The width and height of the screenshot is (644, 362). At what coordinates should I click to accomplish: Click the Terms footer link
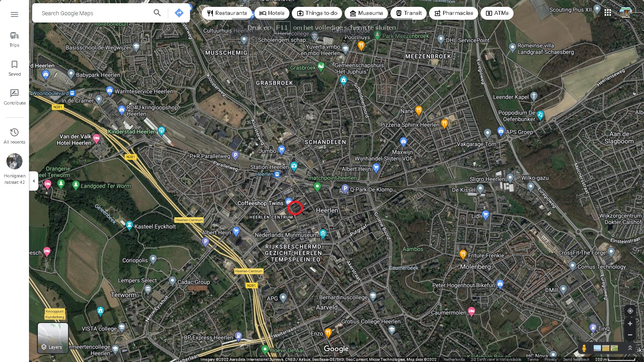pos(533,360)
